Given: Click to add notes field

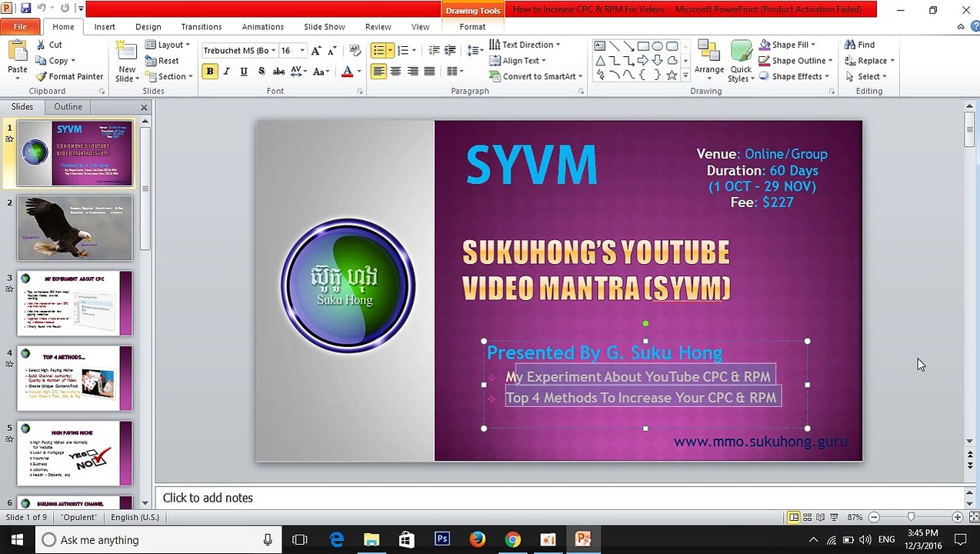Looking at the screenshot, I should 560,498.
